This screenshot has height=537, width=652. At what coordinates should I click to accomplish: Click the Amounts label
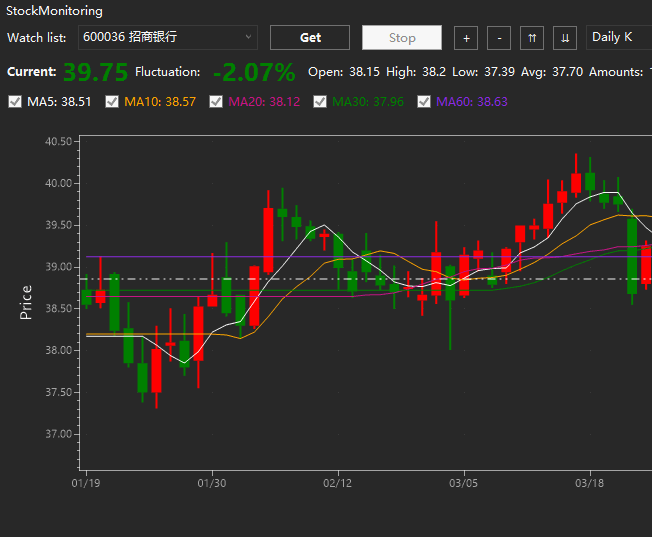click(616, 72)
